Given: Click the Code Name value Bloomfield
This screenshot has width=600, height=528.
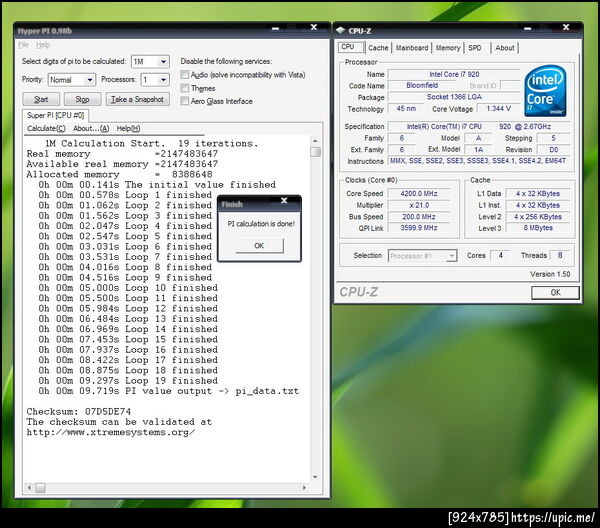Looking at the screenshot, I should [x=422, y=85].
